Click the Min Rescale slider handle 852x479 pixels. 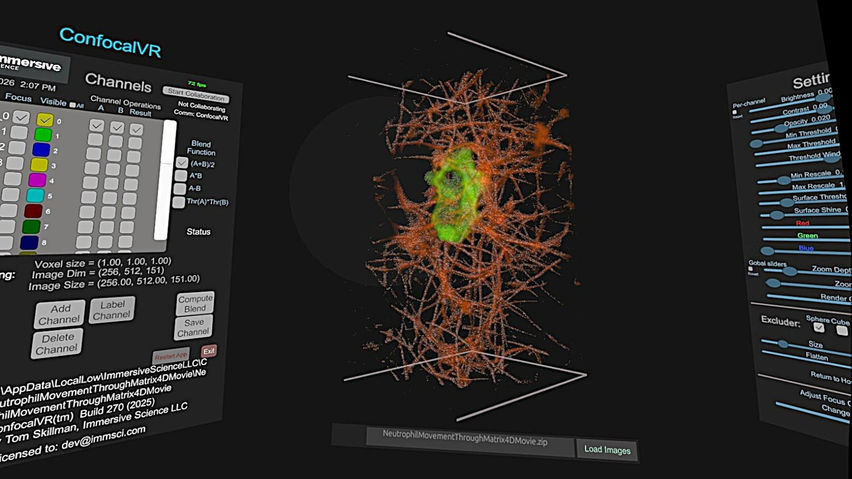click(x=783, y=180)
